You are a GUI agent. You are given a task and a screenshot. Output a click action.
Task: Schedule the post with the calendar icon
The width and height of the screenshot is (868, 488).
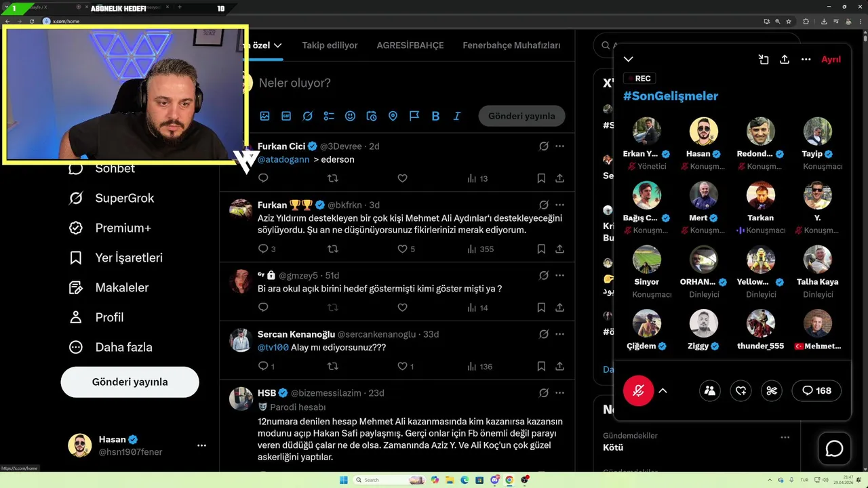tap(372, 116)
